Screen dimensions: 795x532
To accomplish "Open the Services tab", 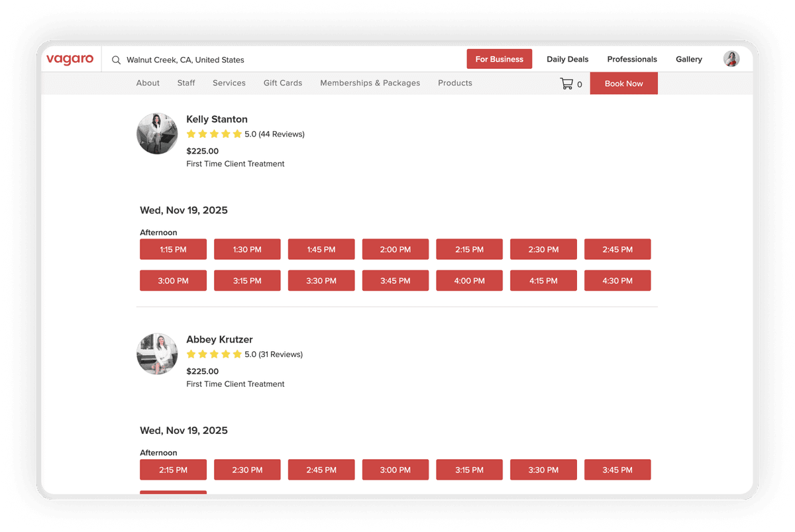I will coord(229,83).
